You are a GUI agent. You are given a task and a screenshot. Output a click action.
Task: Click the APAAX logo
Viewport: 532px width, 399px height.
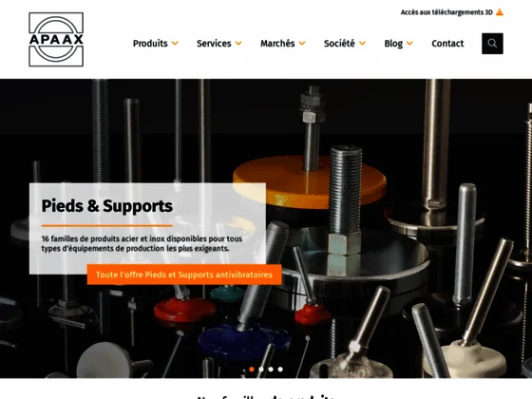(x=56, y=39)
